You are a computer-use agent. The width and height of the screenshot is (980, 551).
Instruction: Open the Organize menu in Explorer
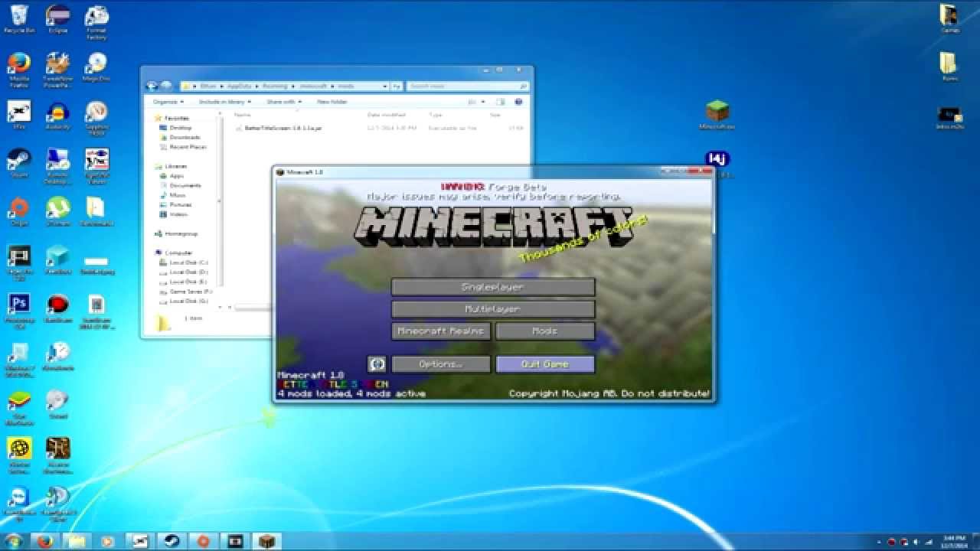click(x=167, y=101)
